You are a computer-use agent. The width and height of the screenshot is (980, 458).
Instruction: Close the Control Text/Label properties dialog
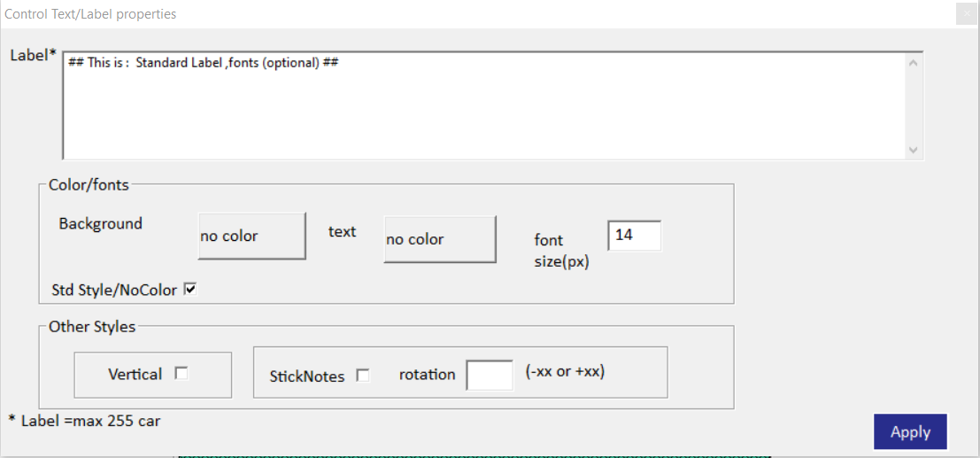966,14
